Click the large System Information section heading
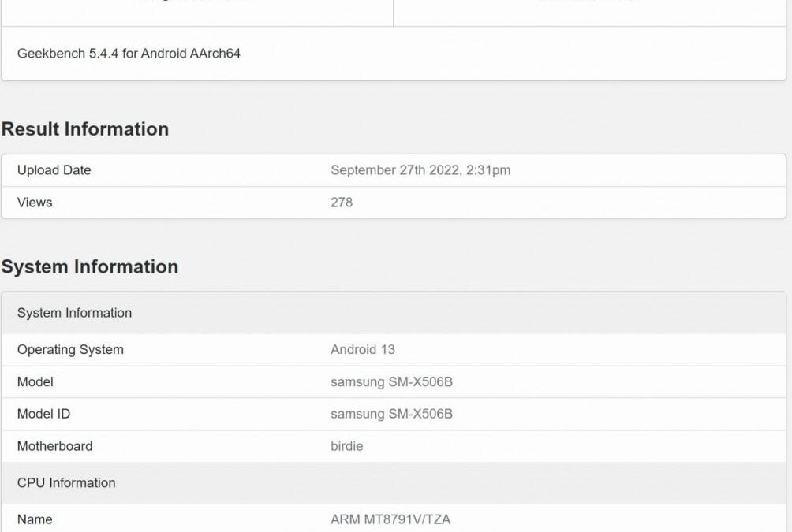This screenshot has height=532, width=792. [90, 267]
